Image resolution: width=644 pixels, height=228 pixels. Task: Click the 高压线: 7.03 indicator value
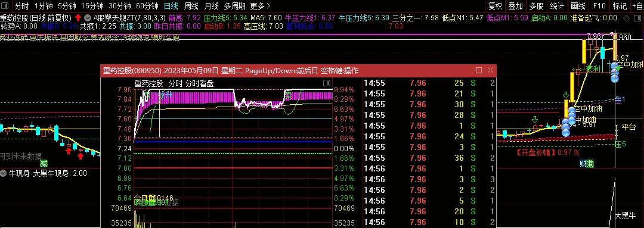tap(264, 26)
